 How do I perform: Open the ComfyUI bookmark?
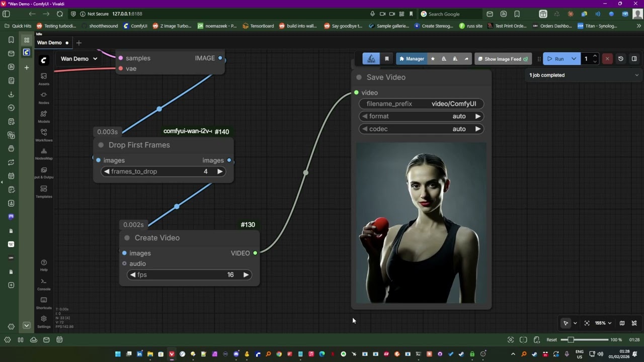(x=135, y=26)
